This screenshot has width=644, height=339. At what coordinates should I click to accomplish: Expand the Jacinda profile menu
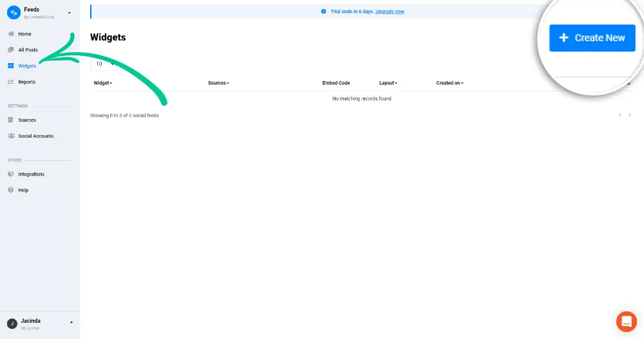click(x=71, y=322)
